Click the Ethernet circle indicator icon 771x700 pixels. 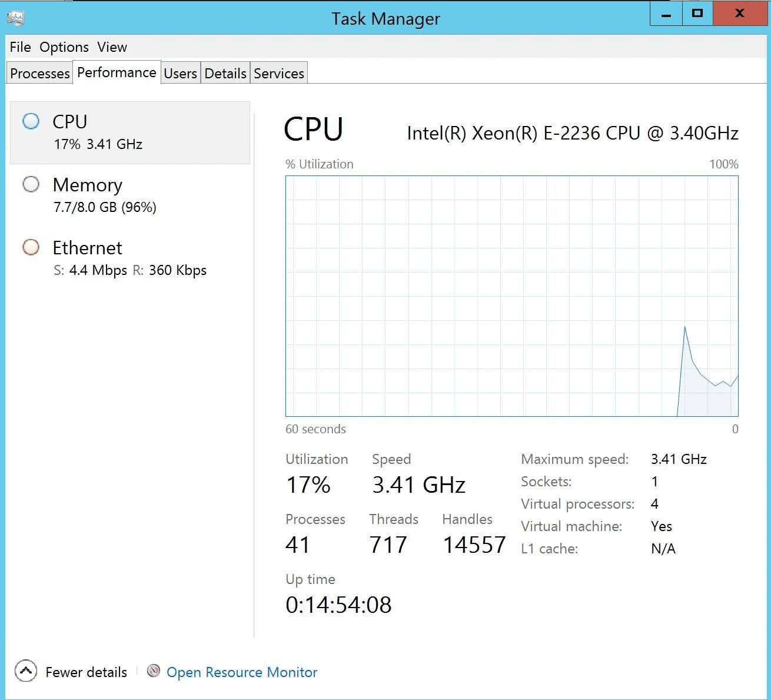[x=31, y=247]
